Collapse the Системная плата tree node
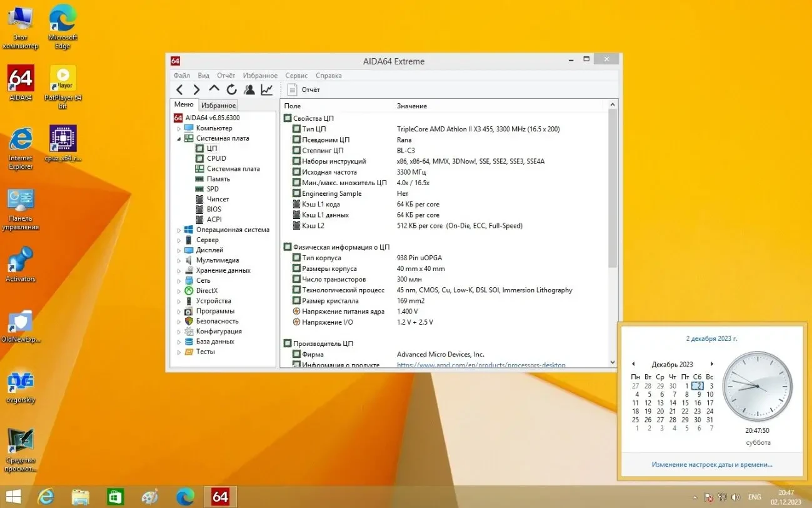812x508 pixels. (179, 138)
